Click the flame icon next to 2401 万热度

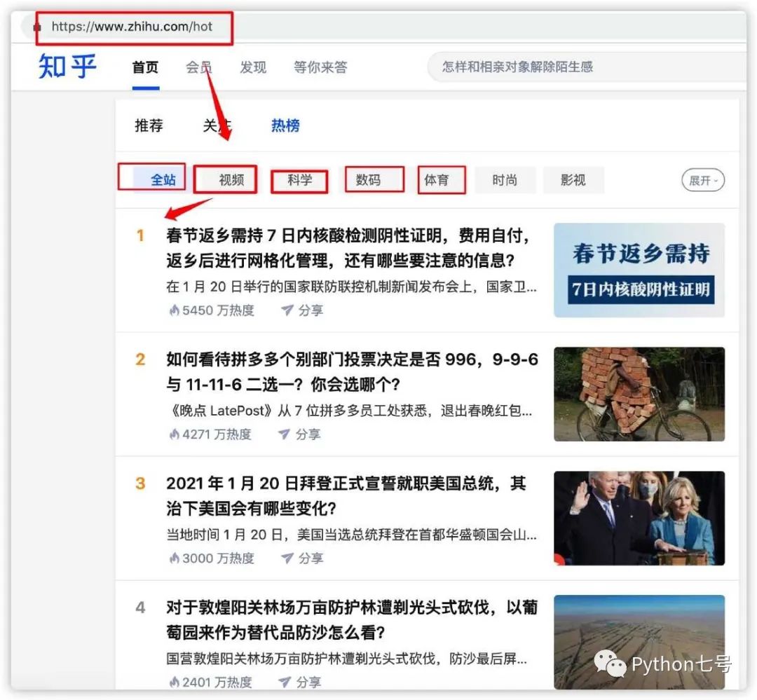174,682
